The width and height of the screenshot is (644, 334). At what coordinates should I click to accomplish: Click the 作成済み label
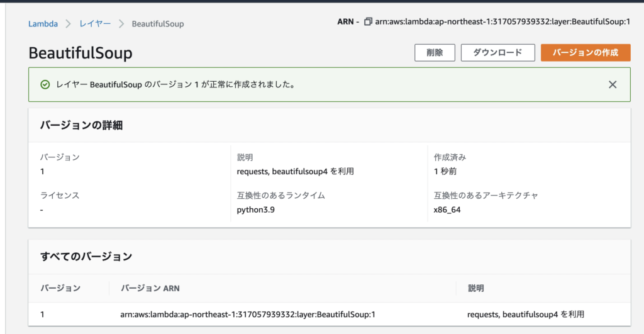[450, 157]
